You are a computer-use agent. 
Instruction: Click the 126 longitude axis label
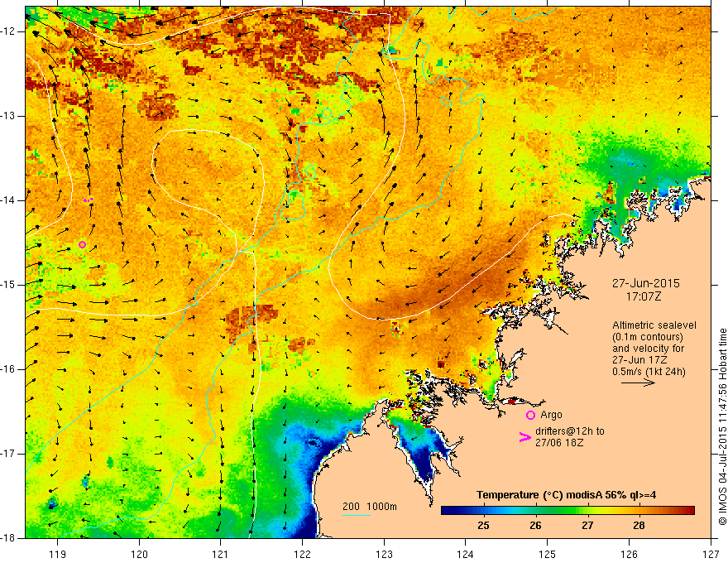point(629,554)
